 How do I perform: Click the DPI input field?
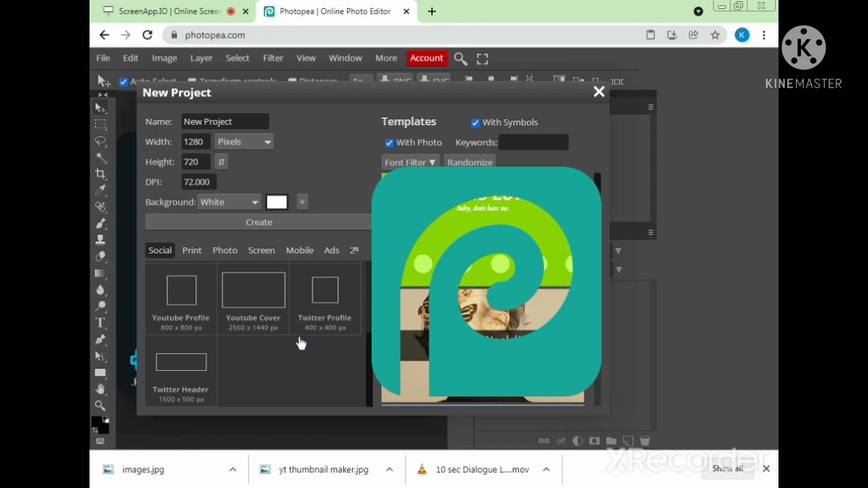199,182
